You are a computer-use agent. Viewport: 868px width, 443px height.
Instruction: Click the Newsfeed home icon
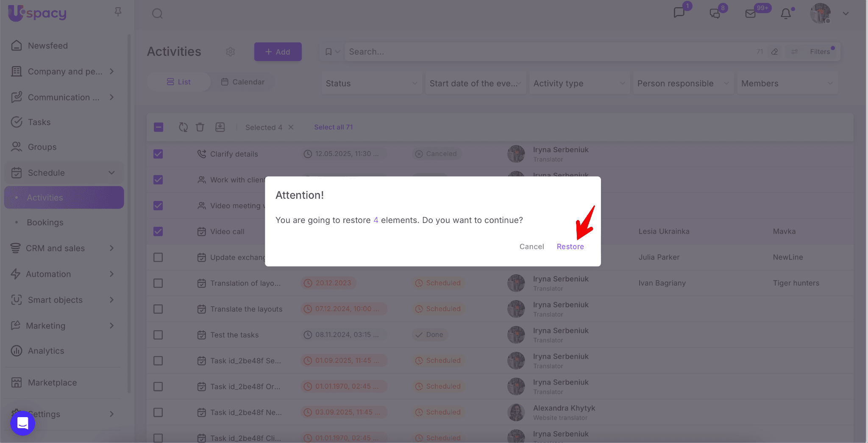(x=17, y=45)
